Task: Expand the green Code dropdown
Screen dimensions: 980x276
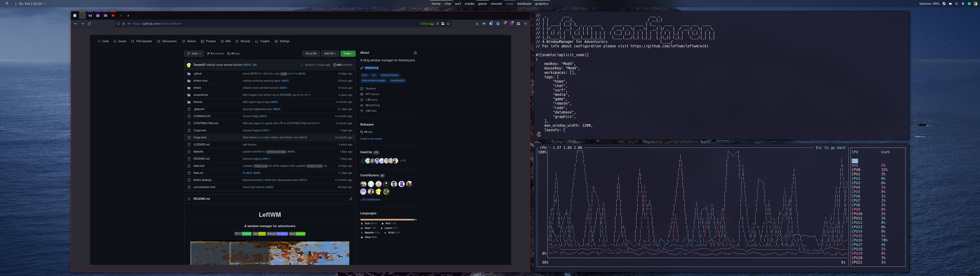Action: tap(348, 54)
